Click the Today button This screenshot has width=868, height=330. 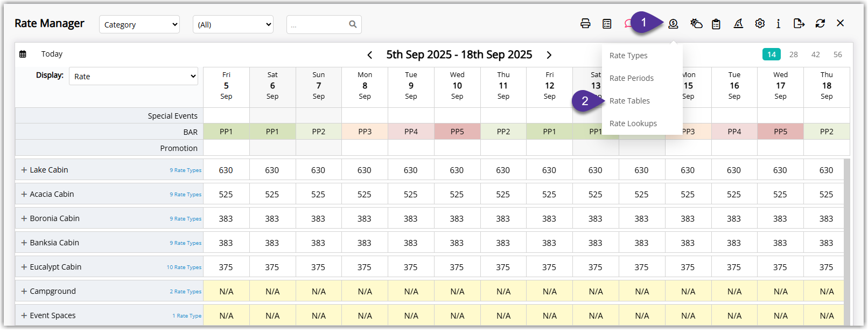[52, 54]
